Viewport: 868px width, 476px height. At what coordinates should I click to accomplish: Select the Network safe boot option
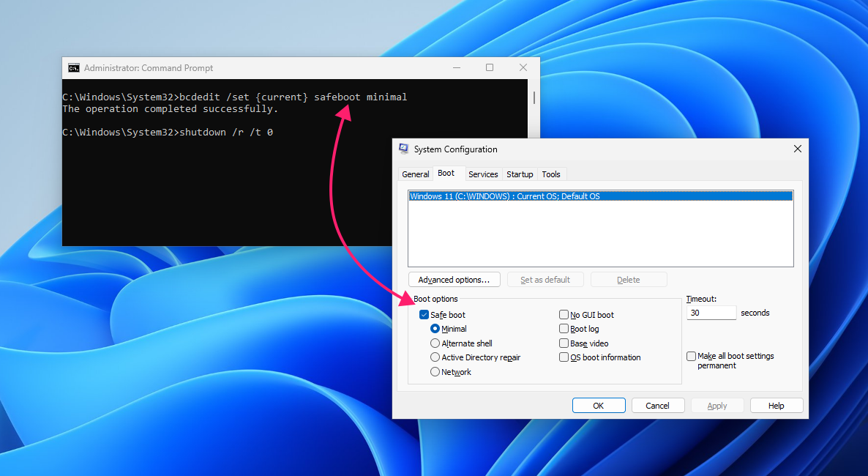(435, 372)
